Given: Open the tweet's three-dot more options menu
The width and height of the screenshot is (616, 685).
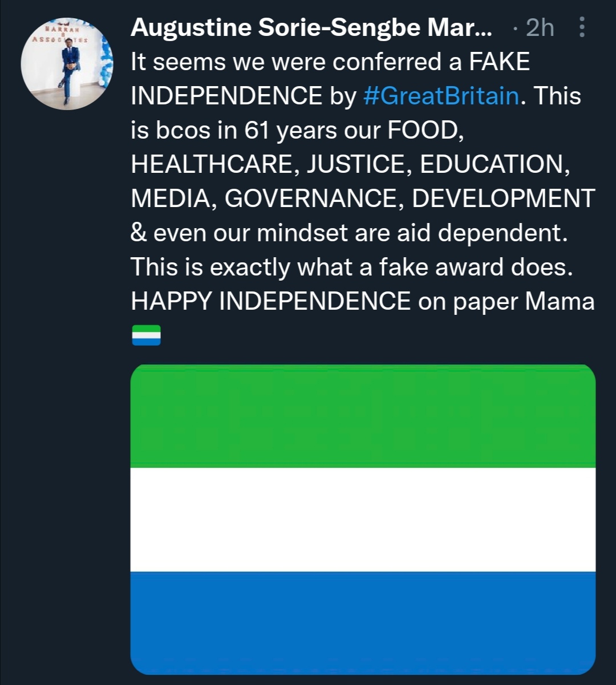Looking at the screenshot, I should (x=581, y=27).
